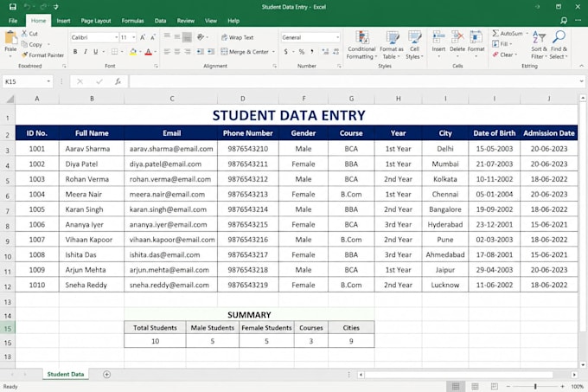Open the Name Box K15 dropdown arrow
Viewport: 588px width, 392px height.
coord(48,81)
